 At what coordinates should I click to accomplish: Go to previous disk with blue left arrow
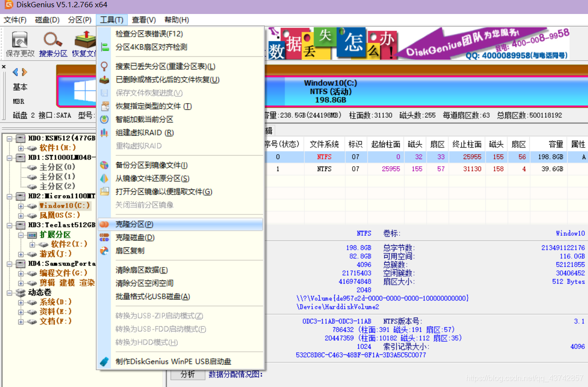coord(15,72)
